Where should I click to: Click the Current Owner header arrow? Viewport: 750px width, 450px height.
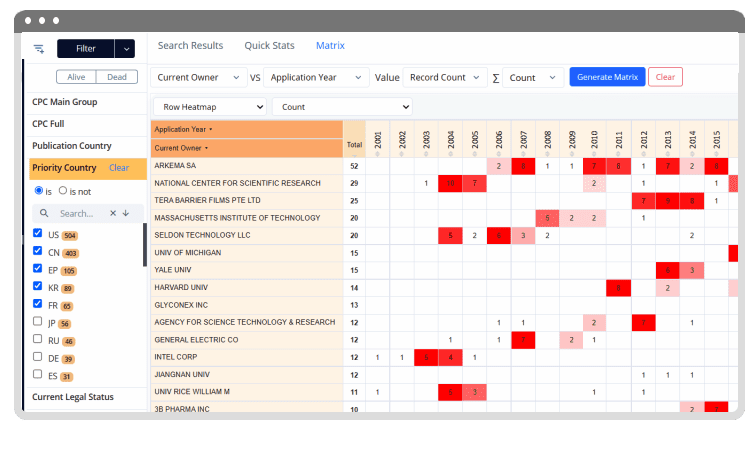click(x=207, y=148)
